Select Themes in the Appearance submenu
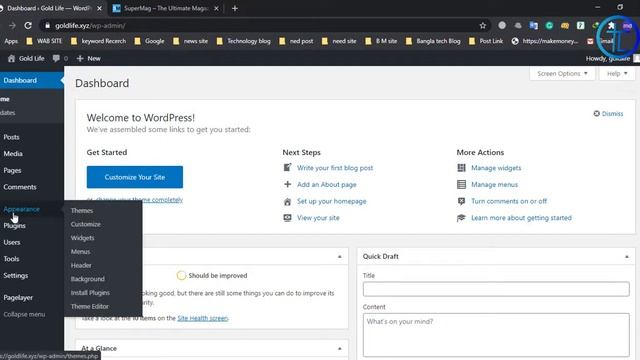The width and height of the screenshot is (640, 360). [x=82, y=211]
